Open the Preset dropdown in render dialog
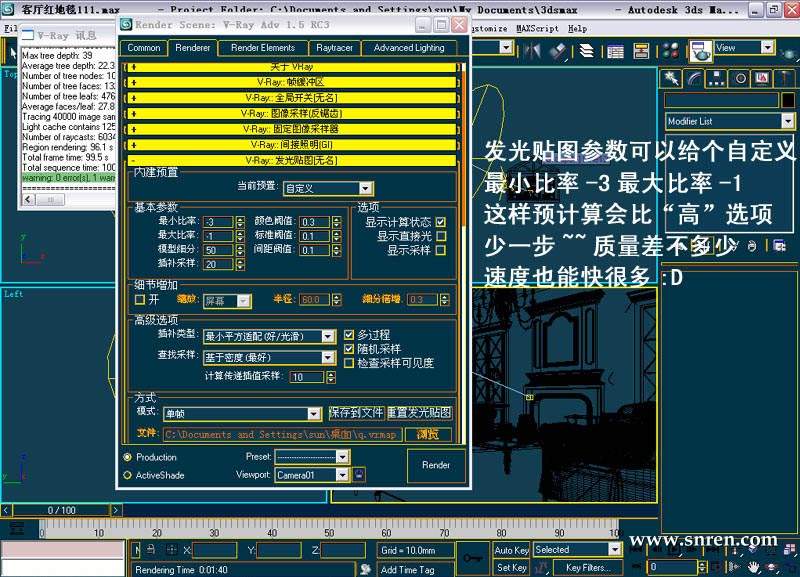800x577 pixels. click(312, 457)
